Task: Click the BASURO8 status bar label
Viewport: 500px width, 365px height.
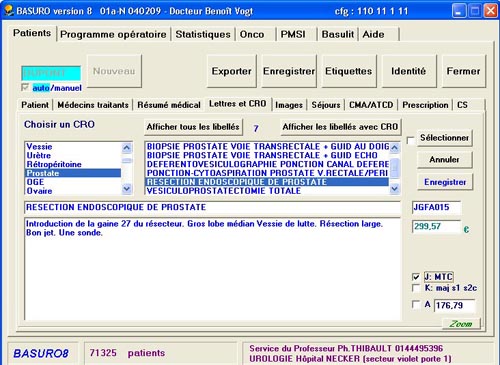Action: 41,353
